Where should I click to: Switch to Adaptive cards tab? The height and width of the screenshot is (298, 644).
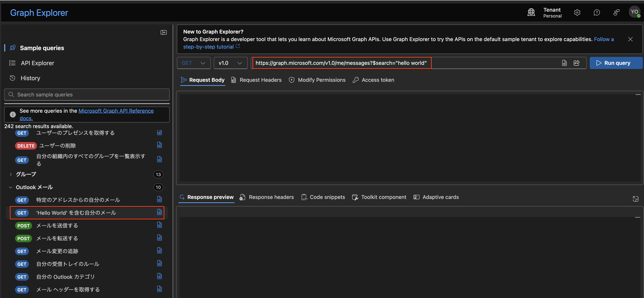coord(436,197)
